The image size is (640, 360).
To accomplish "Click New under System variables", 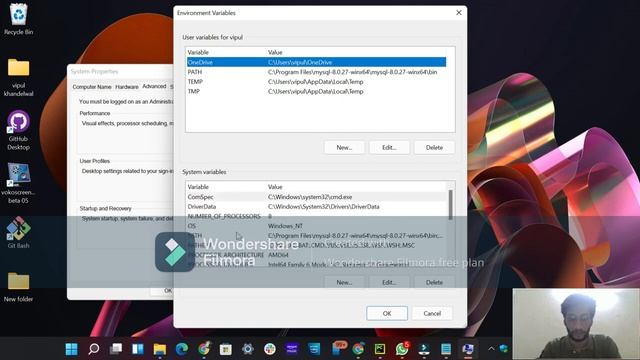I will pyautogui.click(x=344, y=282).
